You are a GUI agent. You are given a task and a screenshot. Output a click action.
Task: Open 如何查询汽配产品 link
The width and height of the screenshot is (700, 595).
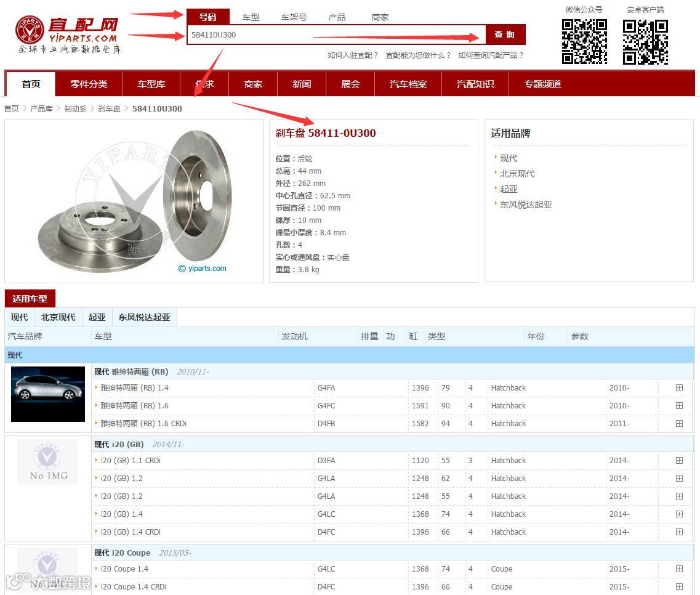490,55
